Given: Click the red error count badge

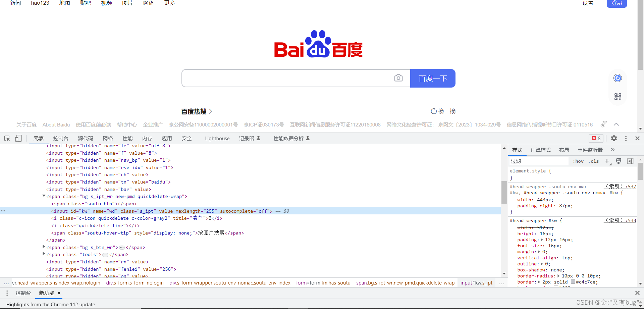Looking at the screenshot, I should click(596, 138).
